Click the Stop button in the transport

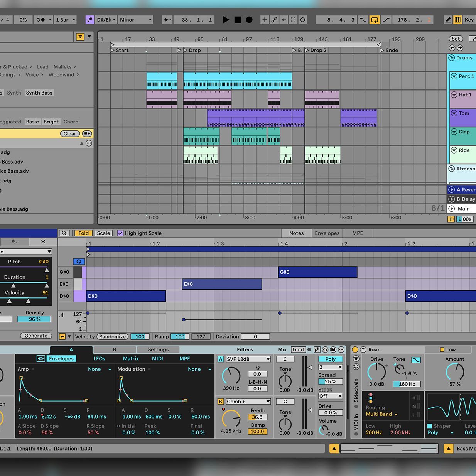click(x=238, y=20)
